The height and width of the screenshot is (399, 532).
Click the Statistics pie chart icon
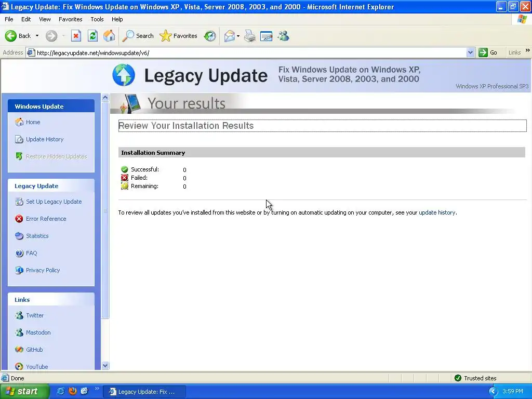19,236
